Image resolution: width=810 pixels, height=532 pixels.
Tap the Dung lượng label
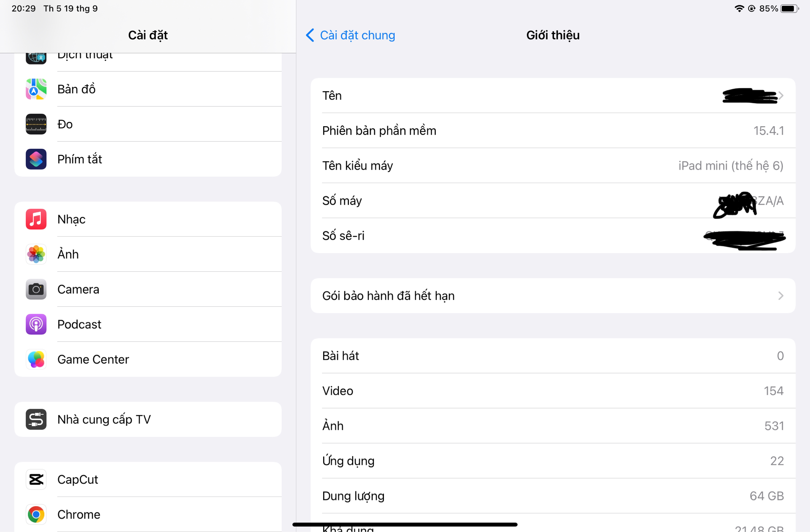pos(354,496)
